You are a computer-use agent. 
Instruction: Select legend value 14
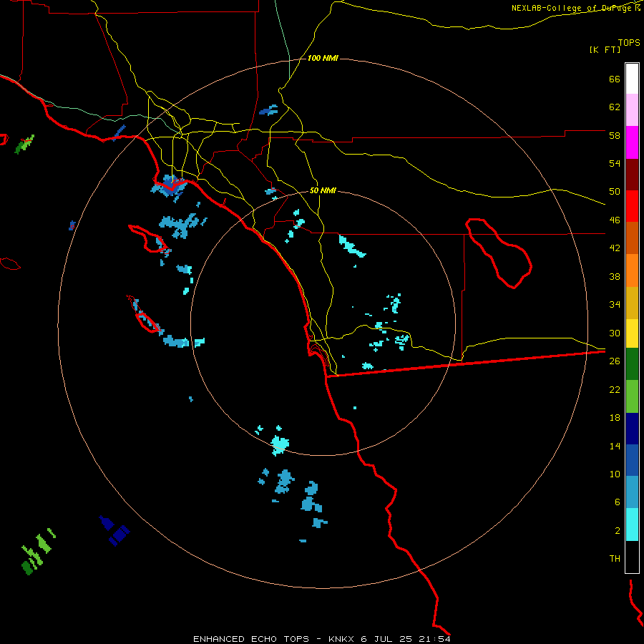(x=615, y=446)
